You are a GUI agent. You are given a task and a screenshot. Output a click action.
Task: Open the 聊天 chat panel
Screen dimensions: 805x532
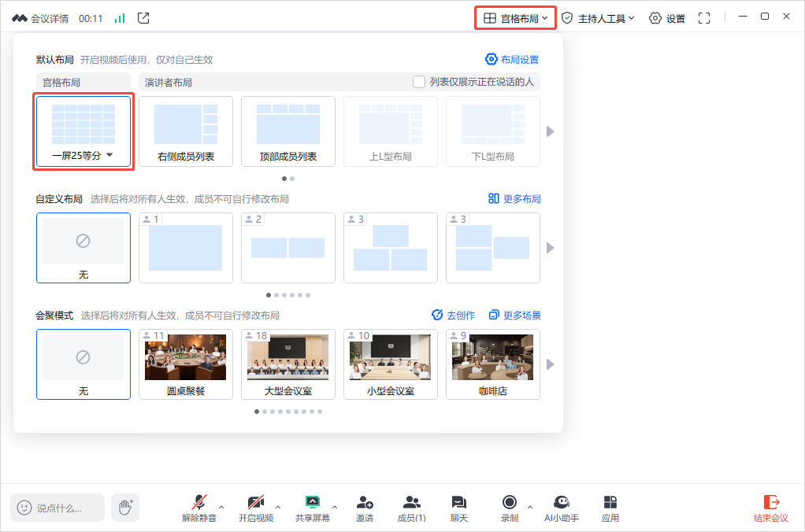pos(458,508)
